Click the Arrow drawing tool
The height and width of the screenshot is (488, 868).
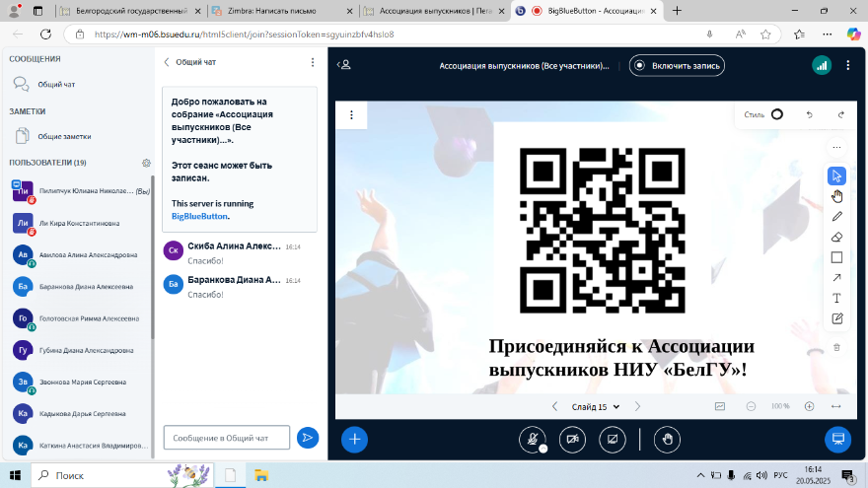(836, 278)
